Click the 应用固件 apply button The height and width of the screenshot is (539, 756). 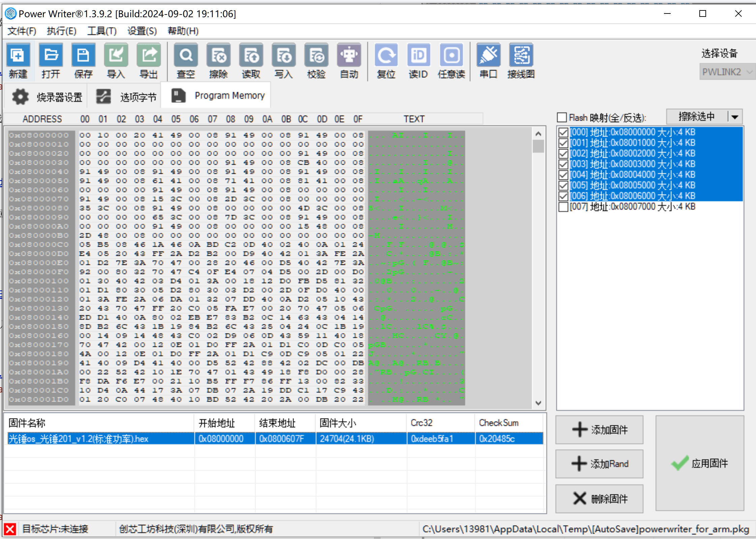coord(700,463)
